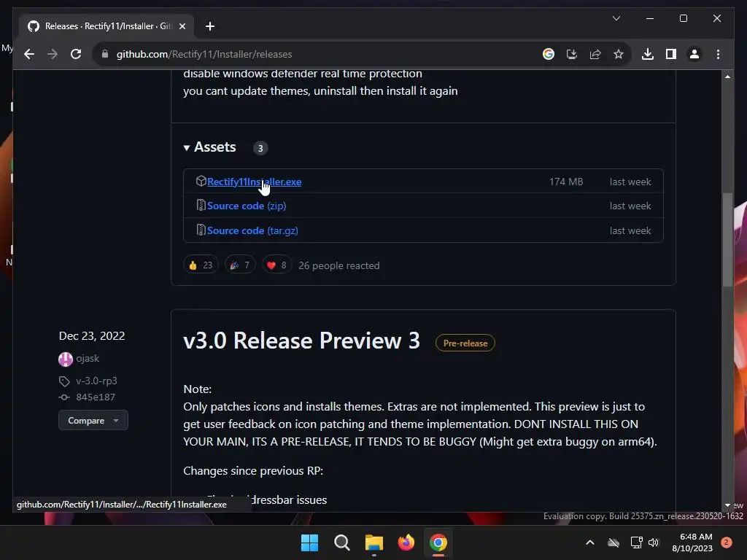Open the v-3.0-rp3 tag

click(x=96, y=381)
